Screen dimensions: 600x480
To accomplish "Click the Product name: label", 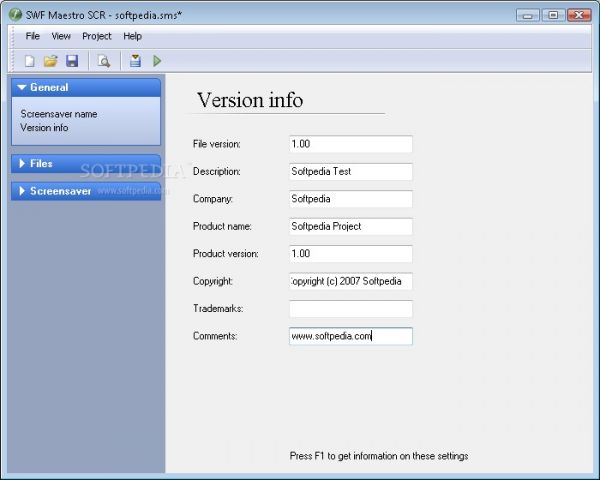I will point(222,226).
